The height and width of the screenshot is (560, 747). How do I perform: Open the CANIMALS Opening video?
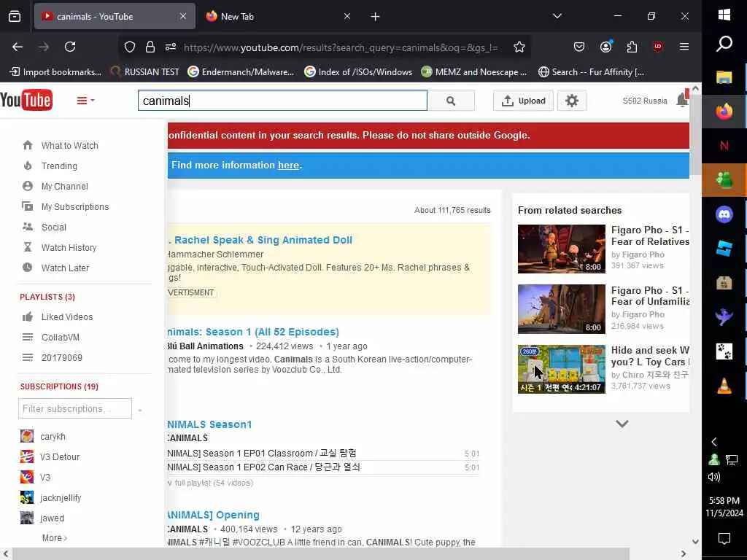pos(214,515)
